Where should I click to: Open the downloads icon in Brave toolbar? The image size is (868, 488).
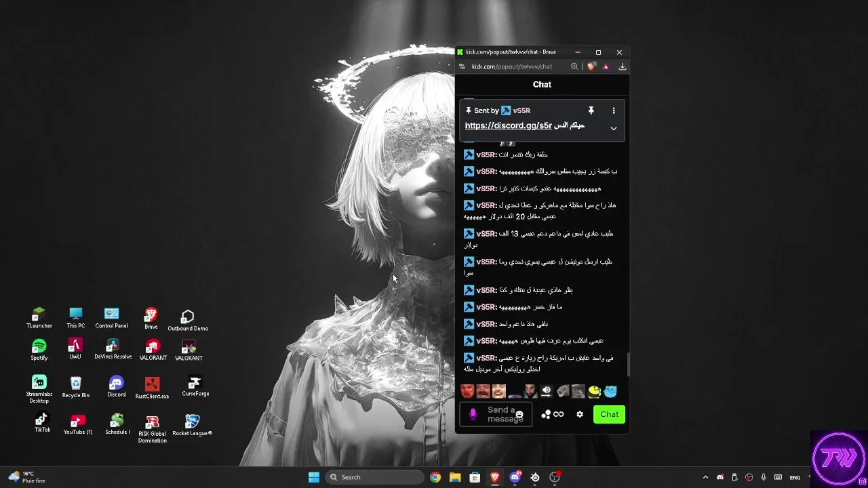pyautogui.click(x=622, y=66)
